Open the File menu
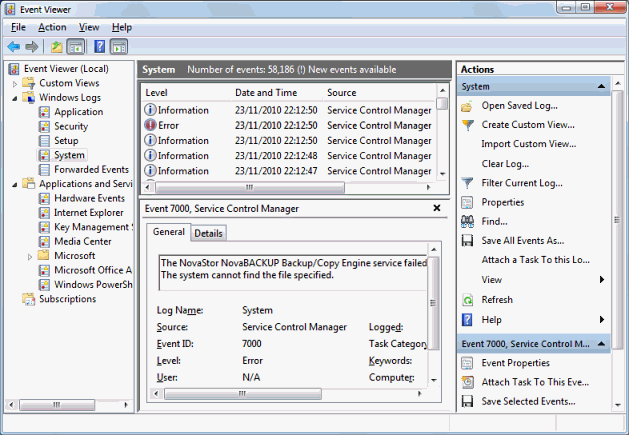This screenshot has height=435, width=629. tap(18, 27)
